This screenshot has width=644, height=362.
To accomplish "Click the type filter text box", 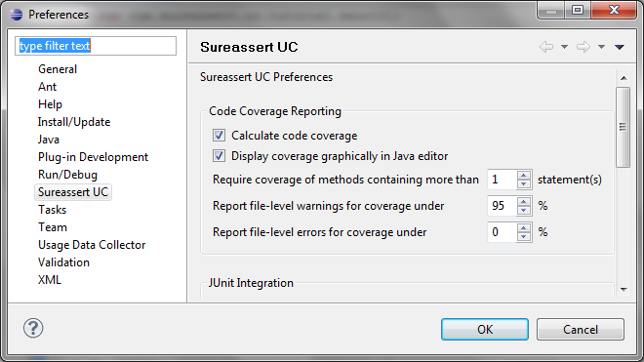I will (x=96, y=46).
